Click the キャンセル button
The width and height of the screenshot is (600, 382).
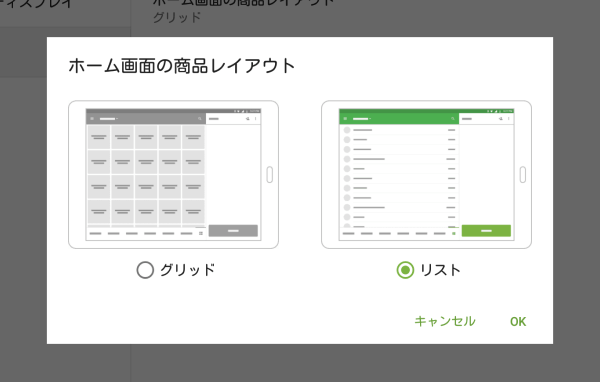click(445, 321)
